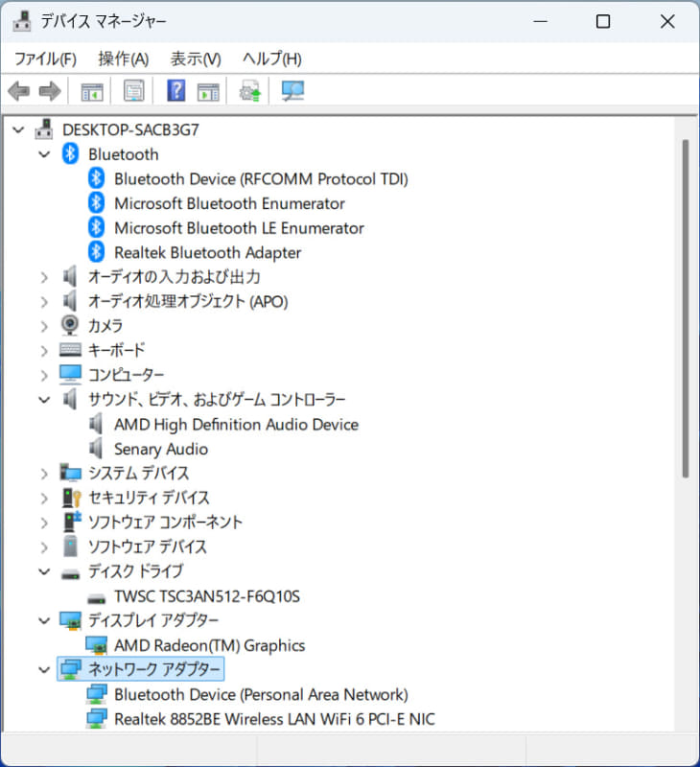Open the 表示(V) menu
Screen dimensions: 700x767
pos(196,59)
